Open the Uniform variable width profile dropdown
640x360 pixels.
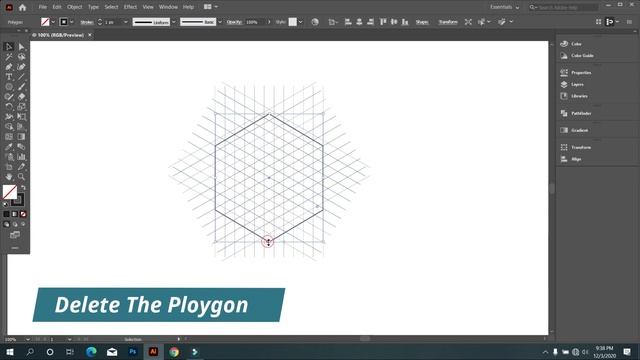click(174, 22)
